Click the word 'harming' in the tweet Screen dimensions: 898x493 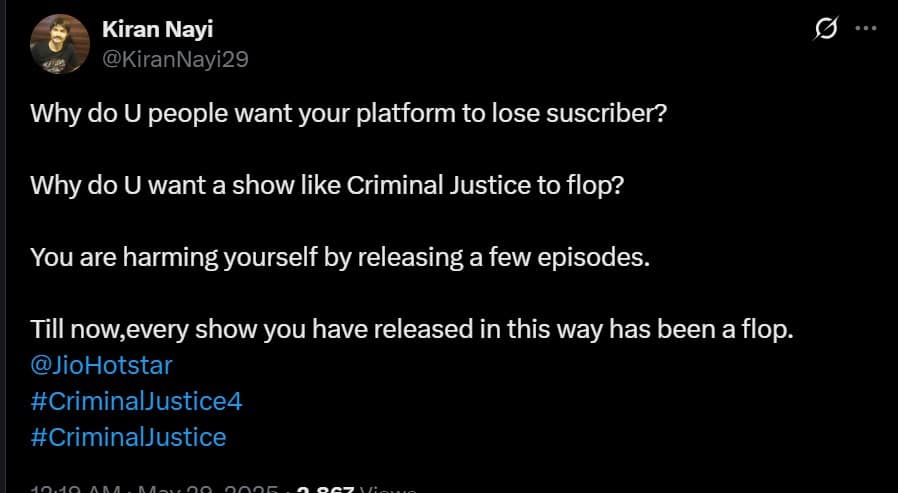point(170,258)
